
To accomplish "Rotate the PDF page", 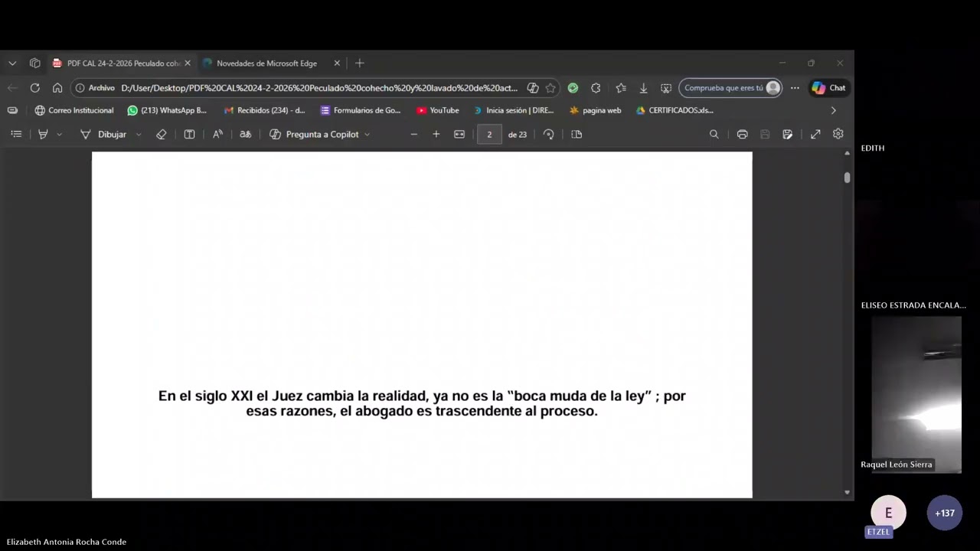I will [x=548, y=134].
